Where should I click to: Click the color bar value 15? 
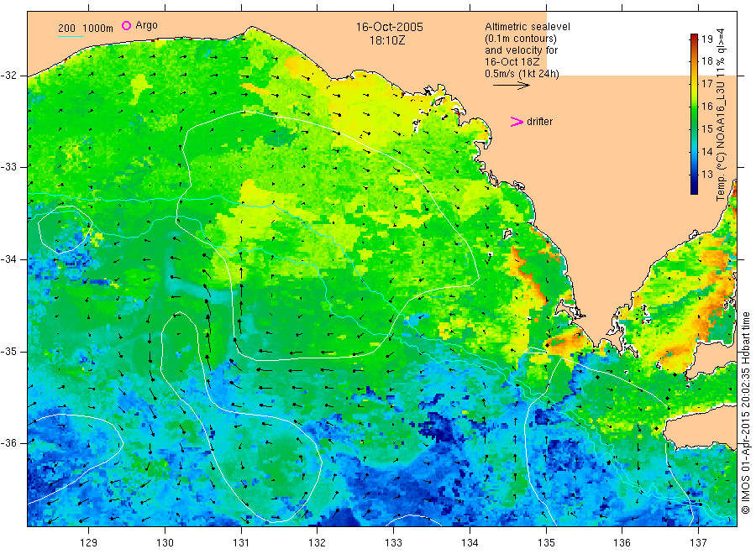click(706, 129)
